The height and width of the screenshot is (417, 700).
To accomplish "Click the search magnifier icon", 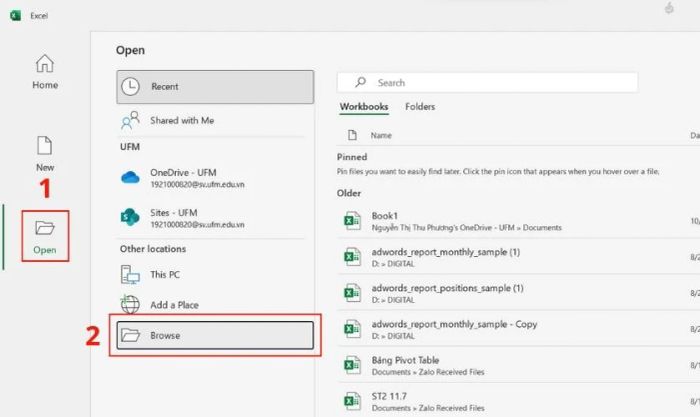I will tap(360, 82).
